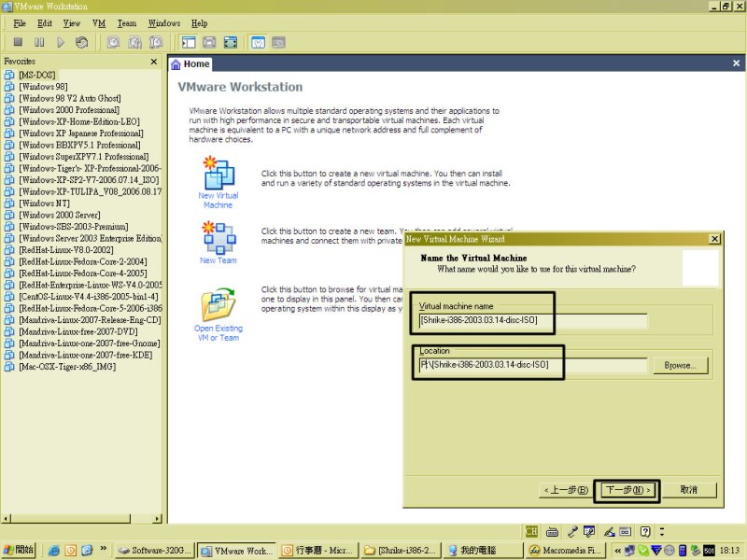Screen dimensions: 747x560
Task: Click the New Virtual Machine link text
Action: pyautogui.click(x=218, y=201)
